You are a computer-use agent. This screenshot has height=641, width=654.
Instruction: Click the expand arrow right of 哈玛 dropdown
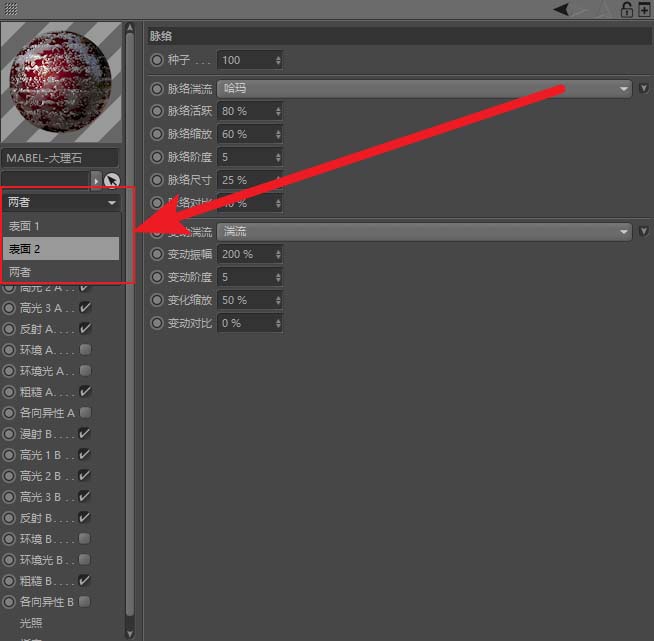pos(644,88)
